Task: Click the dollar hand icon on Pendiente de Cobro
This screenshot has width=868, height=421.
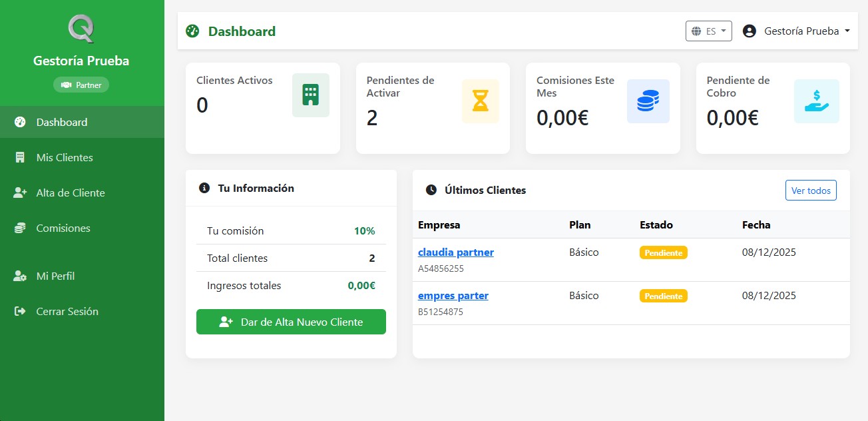Action: click(817, 101)
